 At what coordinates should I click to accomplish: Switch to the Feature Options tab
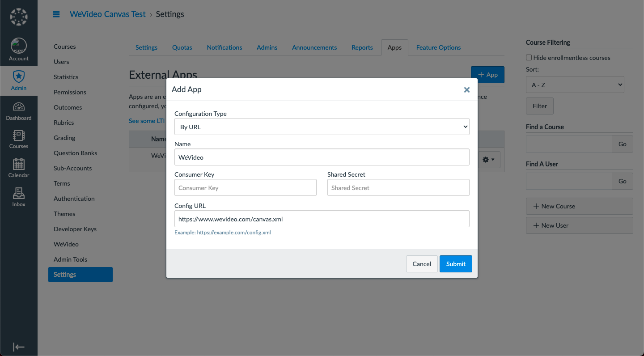438,47
